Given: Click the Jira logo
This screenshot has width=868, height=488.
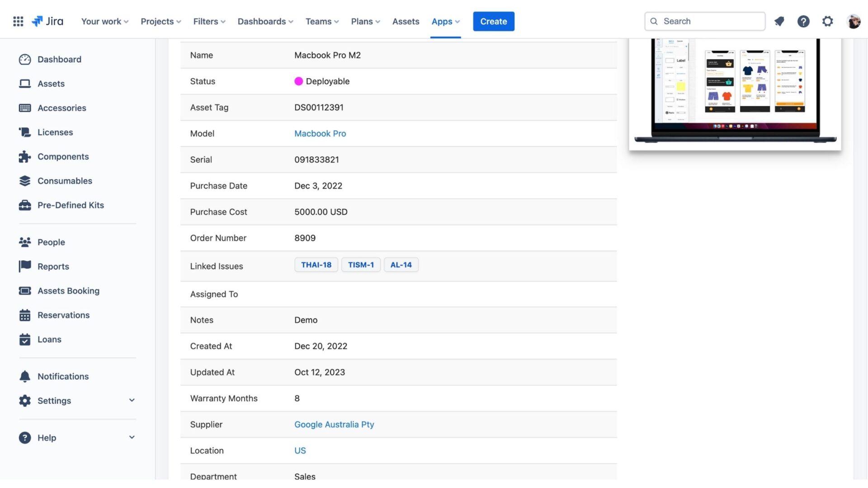Looking at the screenshot, I should (x=47, y=21).
